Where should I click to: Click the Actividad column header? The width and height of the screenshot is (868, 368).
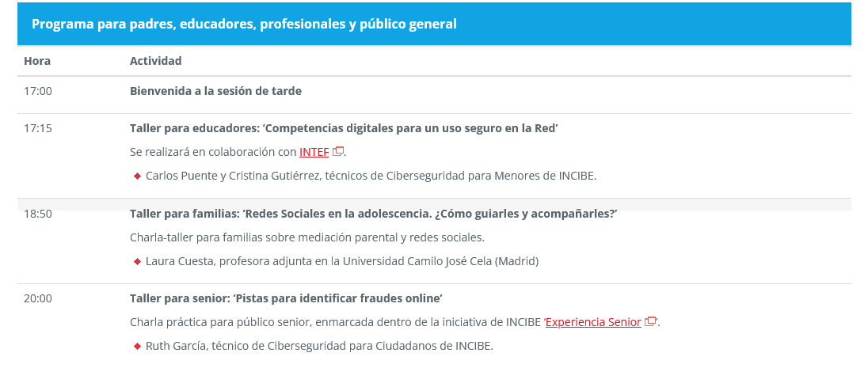(155, 61)
